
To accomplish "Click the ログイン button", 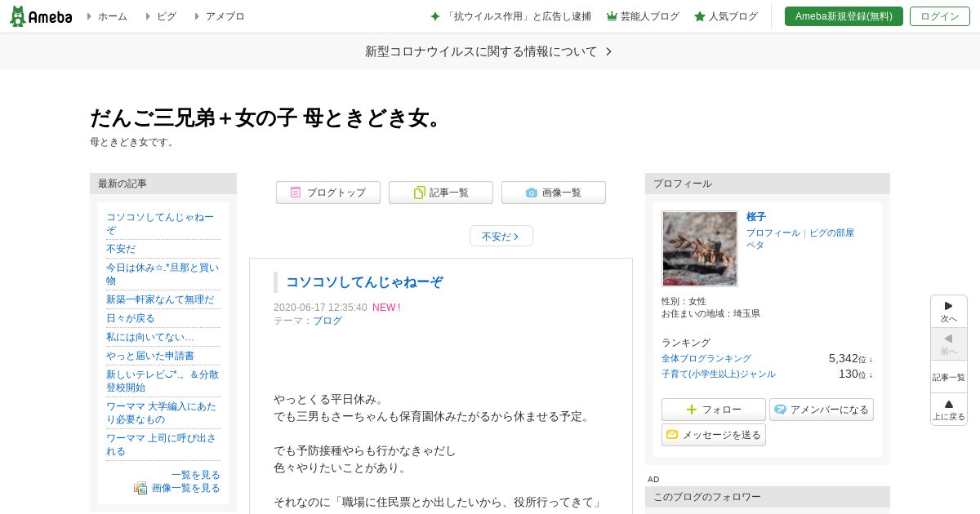I will pos(940,16).
